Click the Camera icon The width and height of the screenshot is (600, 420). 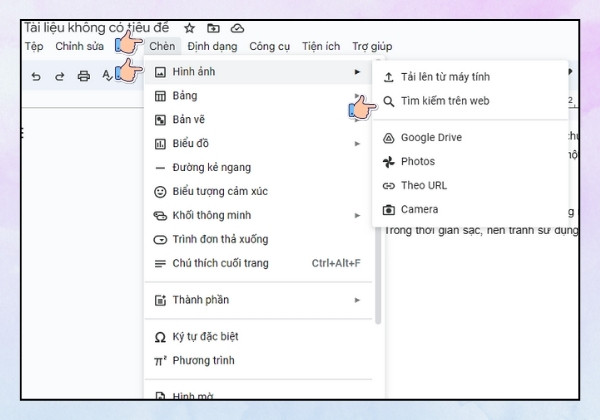tap(388, 210)
